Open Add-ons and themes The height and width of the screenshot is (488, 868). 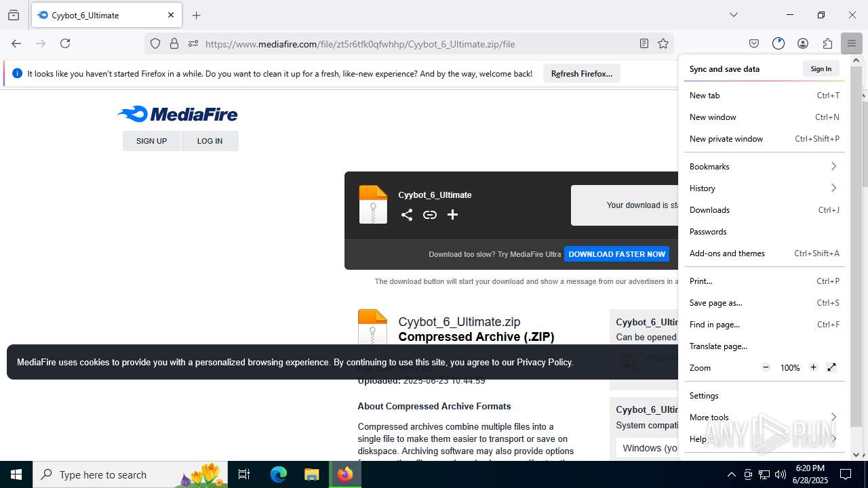(x=764, y=253)
